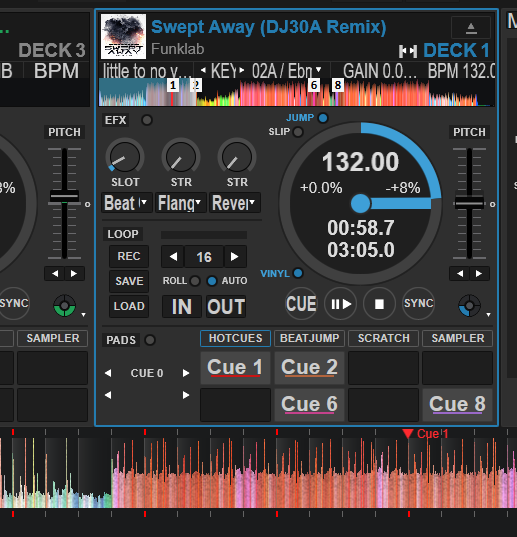517x537 pixels.
Task: Click the REC loop button
Action: pos(129,256)
